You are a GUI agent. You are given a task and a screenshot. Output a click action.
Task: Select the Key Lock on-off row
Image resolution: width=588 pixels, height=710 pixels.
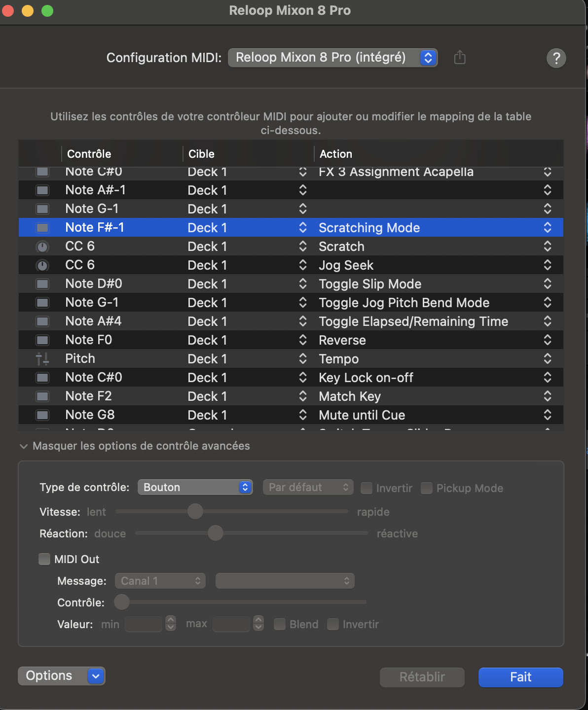pos(291,378)
